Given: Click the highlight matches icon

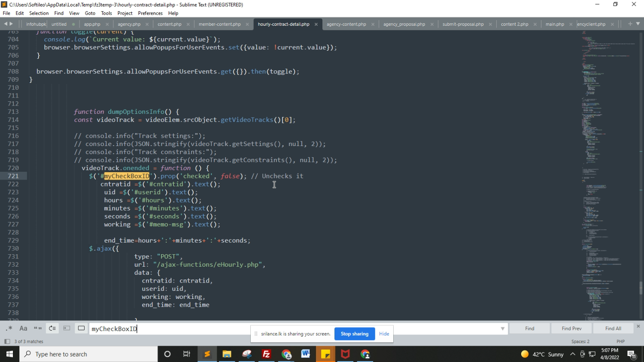Looking at the screenshot, I should tap(81, 329).
